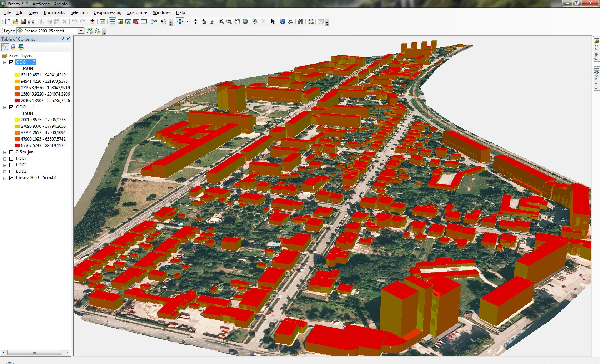Viewport: 600px width, 364px height.
Task: Select the Zoom In tool
Action: 221,21
